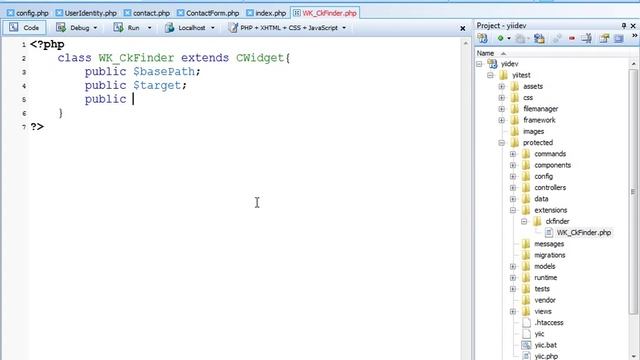Collapse the yiidev project root

click(x=479, y=64)
